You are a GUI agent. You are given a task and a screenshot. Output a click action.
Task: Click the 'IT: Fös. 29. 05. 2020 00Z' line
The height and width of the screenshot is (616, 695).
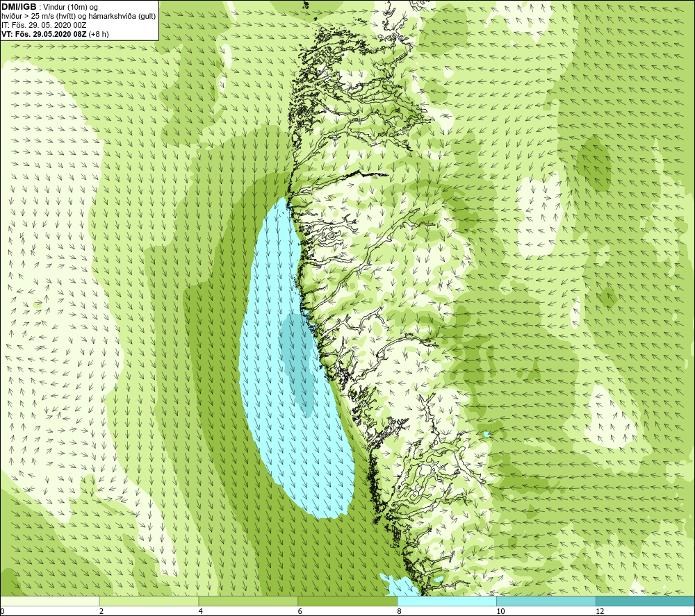click(x=44, y=25)
